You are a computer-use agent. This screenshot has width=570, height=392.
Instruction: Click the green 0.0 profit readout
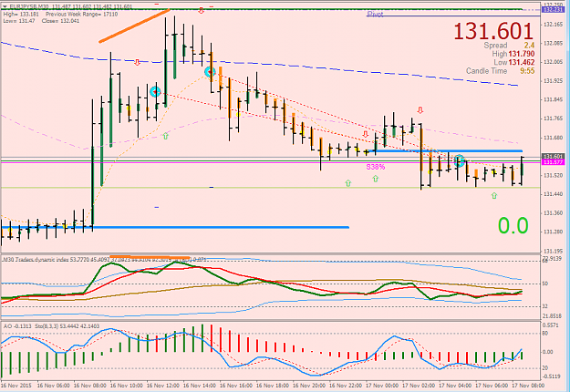click(513, 225)
